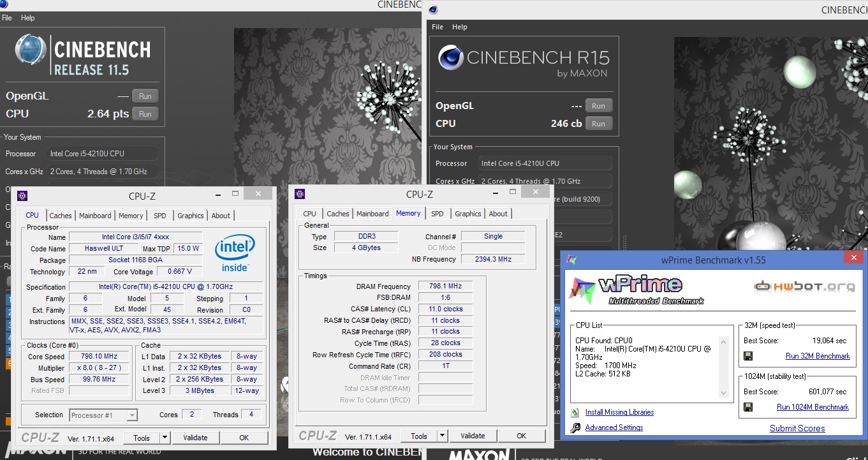868x460 pixels.
Task: Click the wPrime CPU List scrollbar up arrow
Action: tap(723, 341)
